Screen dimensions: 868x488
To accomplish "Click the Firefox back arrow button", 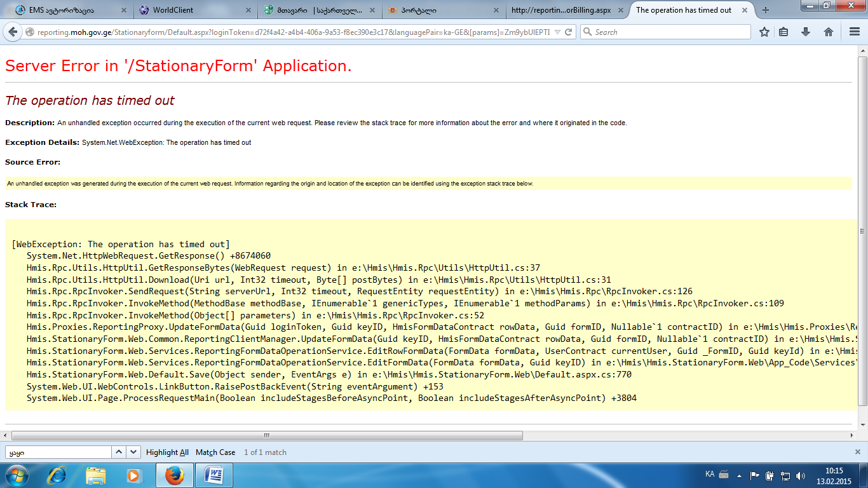I will (x=13, y=32).
